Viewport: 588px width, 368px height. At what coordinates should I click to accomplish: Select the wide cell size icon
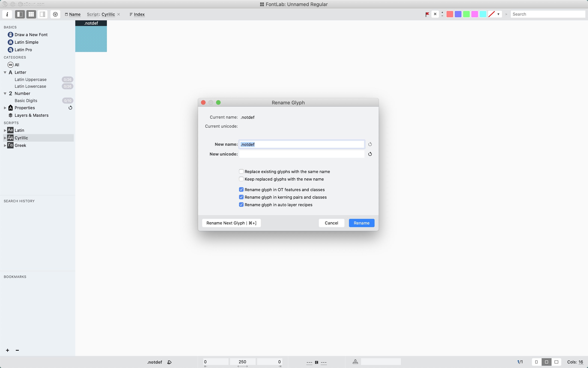click(556, 362)
